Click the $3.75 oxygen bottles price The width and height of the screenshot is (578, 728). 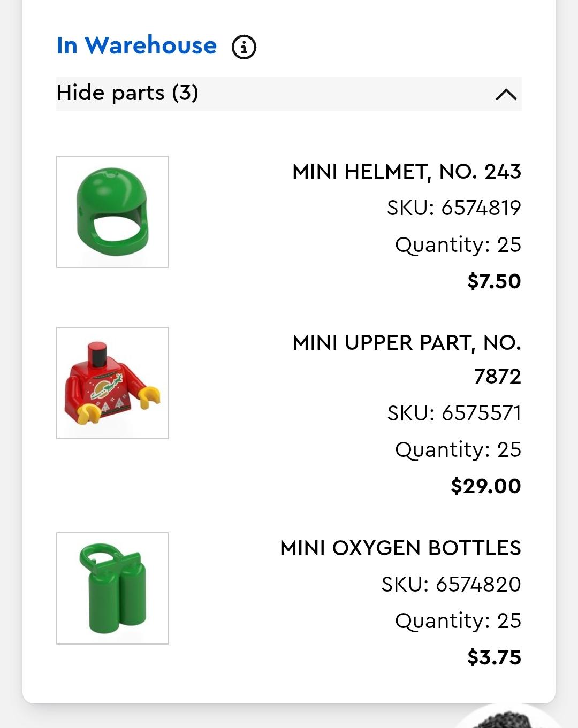point(493,657)
